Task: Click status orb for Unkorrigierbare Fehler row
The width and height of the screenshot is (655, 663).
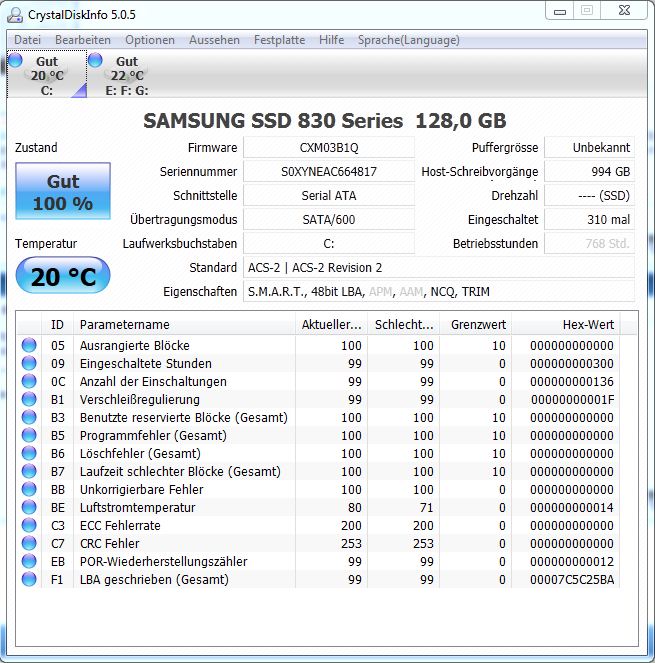Action: coord(29,489)
